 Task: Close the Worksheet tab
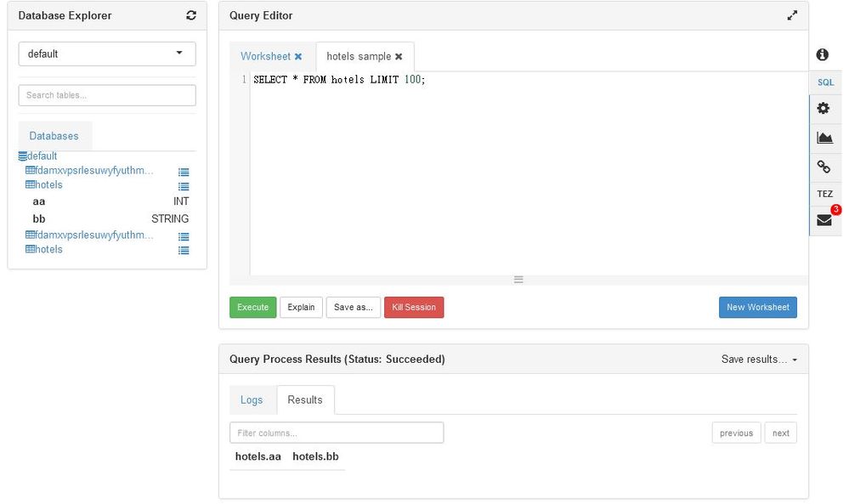(297, 56)
